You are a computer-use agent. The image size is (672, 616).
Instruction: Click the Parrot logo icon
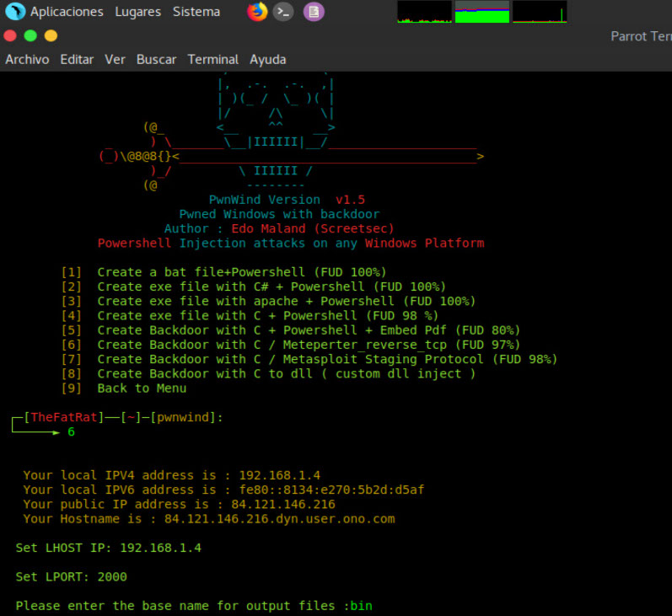(x=14, y=12)
